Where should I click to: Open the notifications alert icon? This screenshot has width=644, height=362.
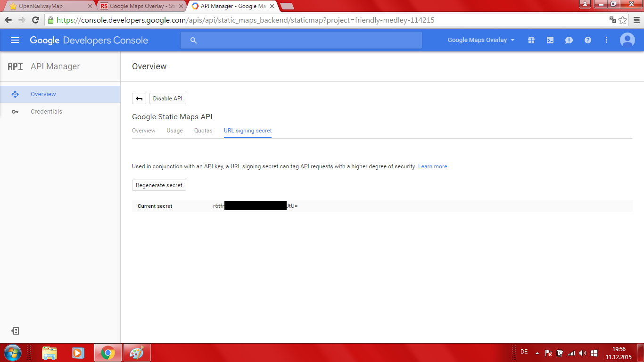[x=569, y=40]
